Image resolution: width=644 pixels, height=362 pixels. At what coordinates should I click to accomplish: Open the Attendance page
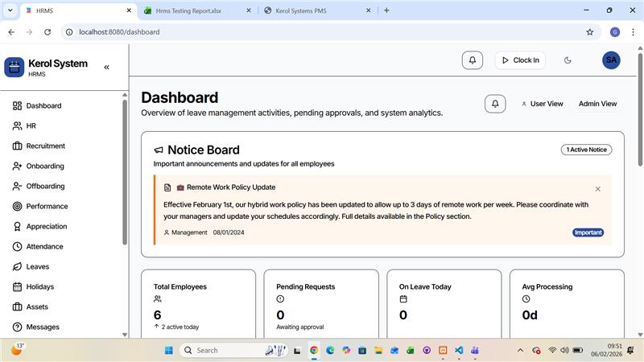click(x=44, y=247)
